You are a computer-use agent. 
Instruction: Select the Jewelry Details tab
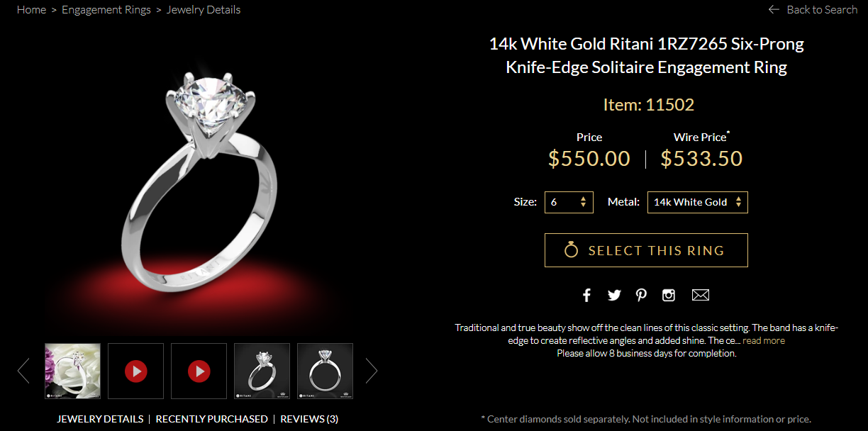100,419
